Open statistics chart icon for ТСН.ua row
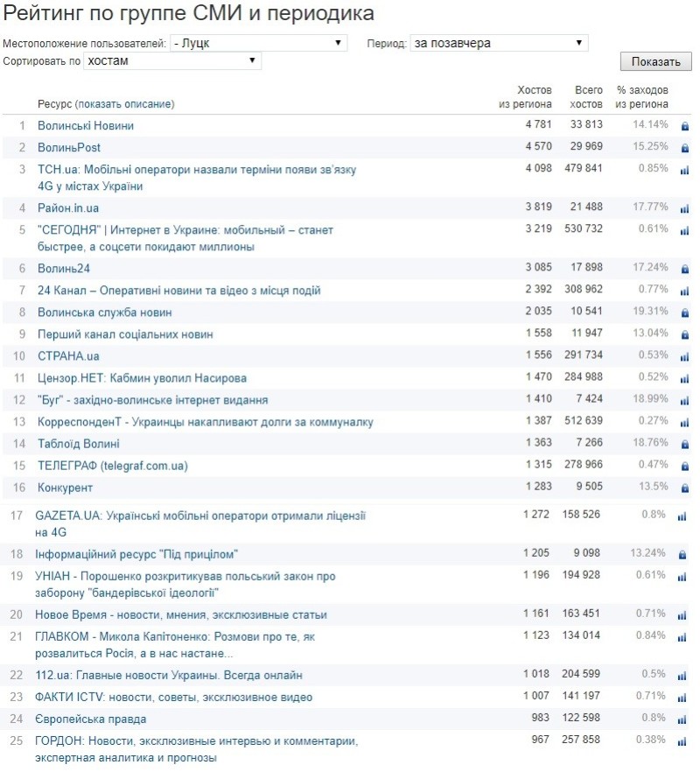This screenshot has width=700, height=772. point(684,170)
